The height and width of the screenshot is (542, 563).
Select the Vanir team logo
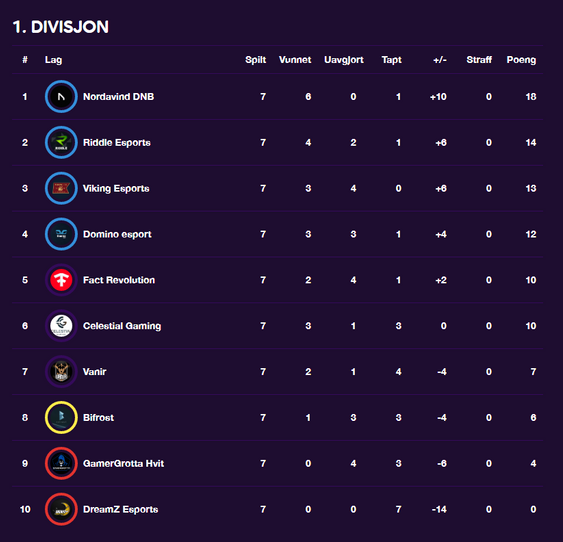tap(61, 372)
